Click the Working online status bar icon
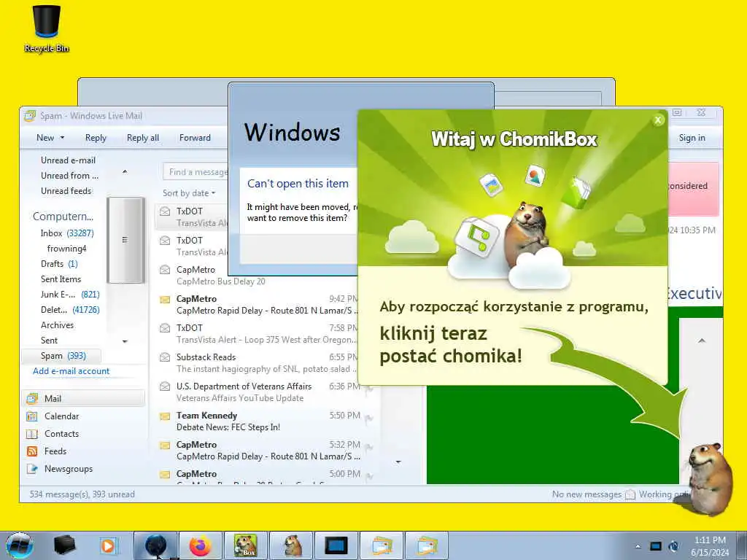Image resolution: width=747 pixels, height=560 pixels. pos(630,494)
